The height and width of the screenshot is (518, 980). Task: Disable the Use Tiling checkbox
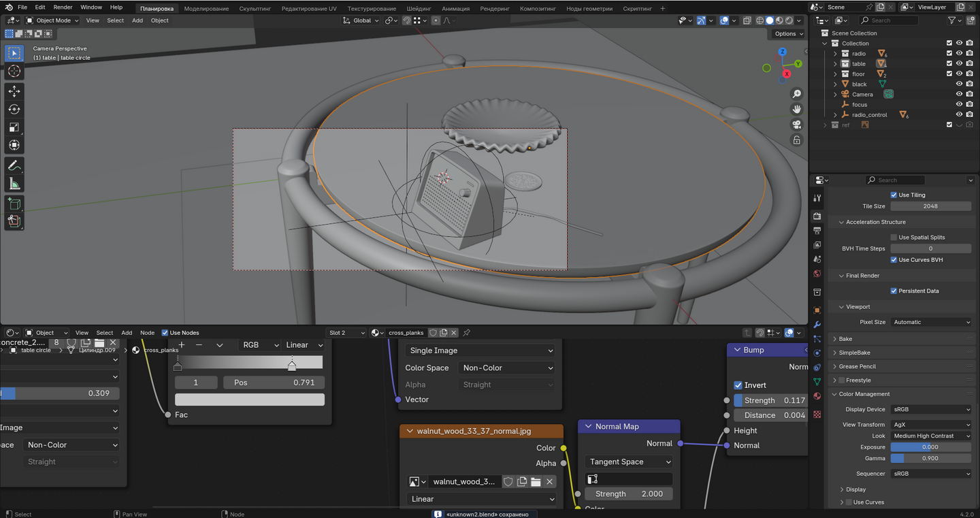894,195
